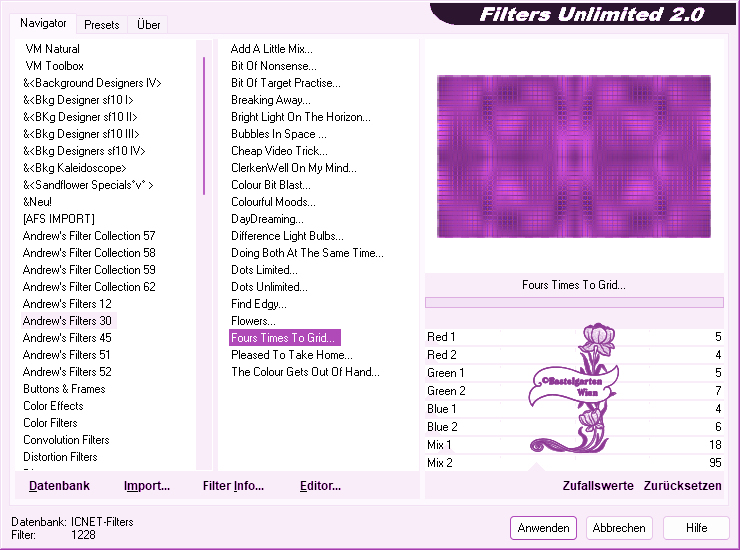Click the progress bar under filter name
This screenshot has height=550, width=740.
(574, 302)
